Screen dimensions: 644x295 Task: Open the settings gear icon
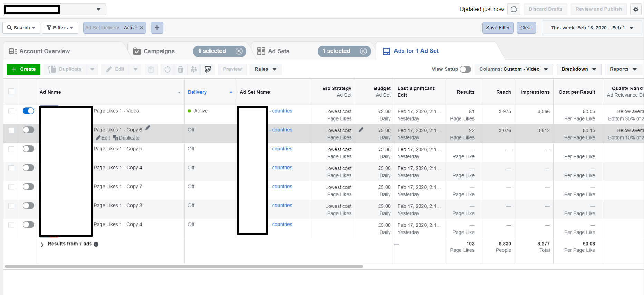click(636, 9)
